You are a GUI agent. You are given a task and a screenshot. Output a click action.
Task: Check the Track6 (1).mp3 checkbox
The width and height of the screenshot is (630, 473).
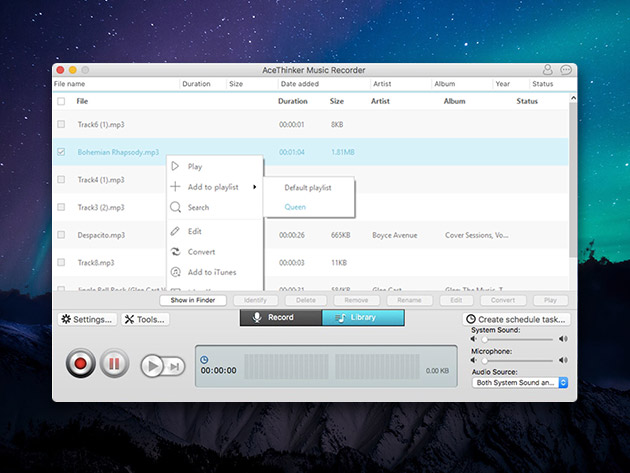click(x=61, y=124)
